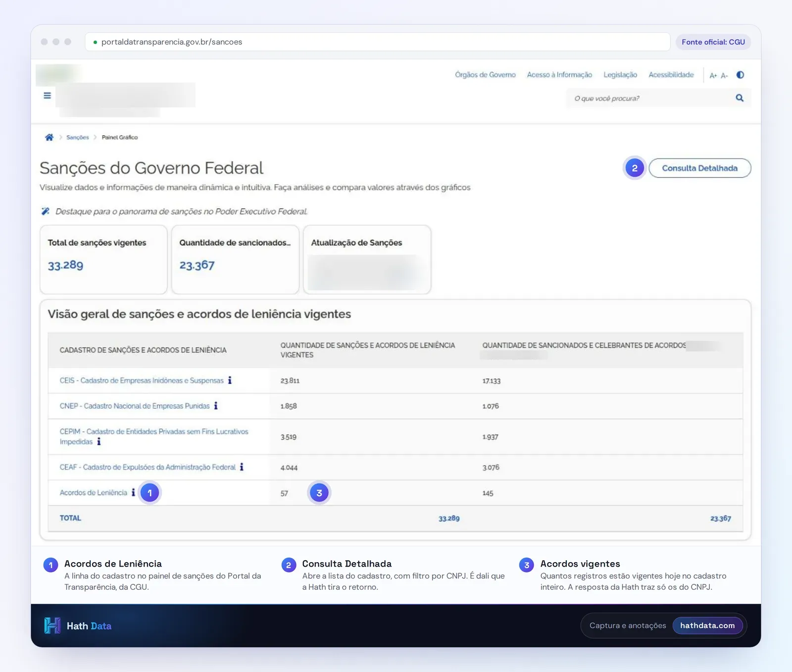Show info icon next to Acordos de Leniência
Image resolution: width=792 pixels, height=672 pixels.
tap(133, 492)
